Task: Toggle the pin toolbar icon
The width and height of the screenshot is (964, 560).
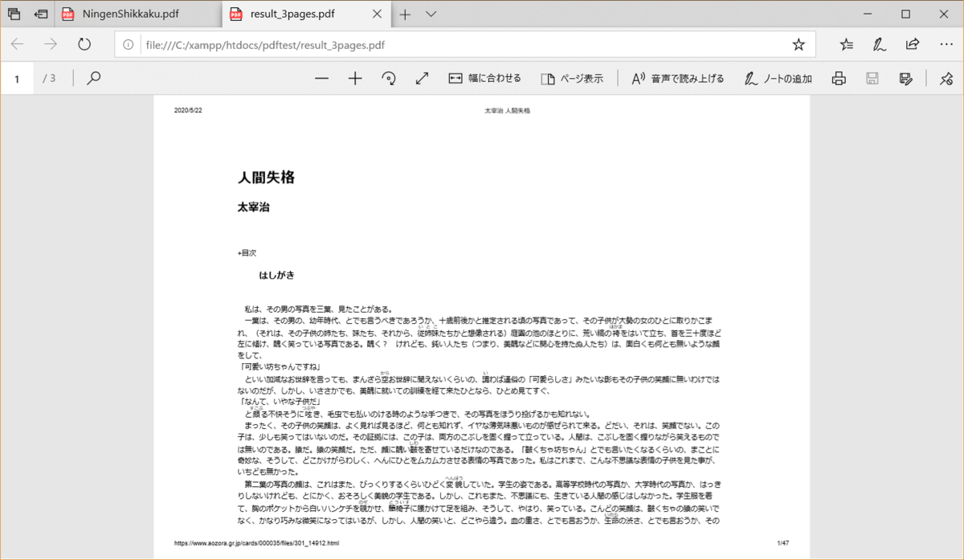Action: pyautogui.click(x=946, y=79)
